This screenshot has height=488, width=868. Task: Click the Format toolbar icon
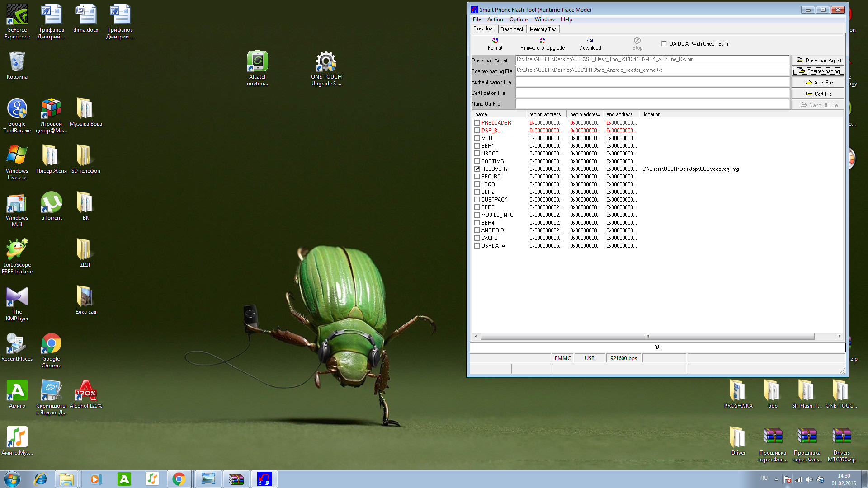495,41
